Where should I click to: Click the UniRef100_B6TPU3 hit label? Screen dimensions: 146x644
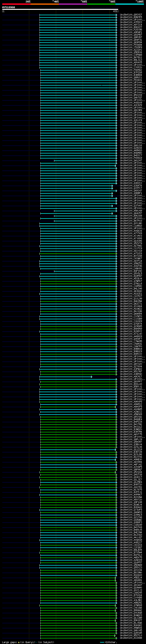131,221
